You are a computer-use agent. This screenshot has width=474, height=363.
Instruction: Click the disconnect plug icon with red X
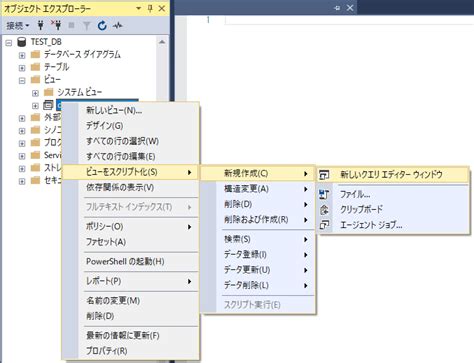pos(56,25)
